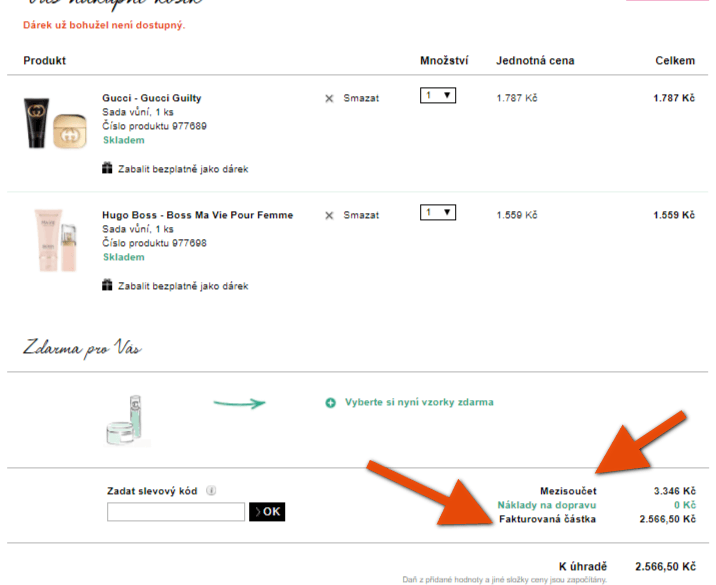Screen dimensions: 716x585
Task: Open quantity dropdown for Gucci Guilty
Action: [x=438, y=95]
